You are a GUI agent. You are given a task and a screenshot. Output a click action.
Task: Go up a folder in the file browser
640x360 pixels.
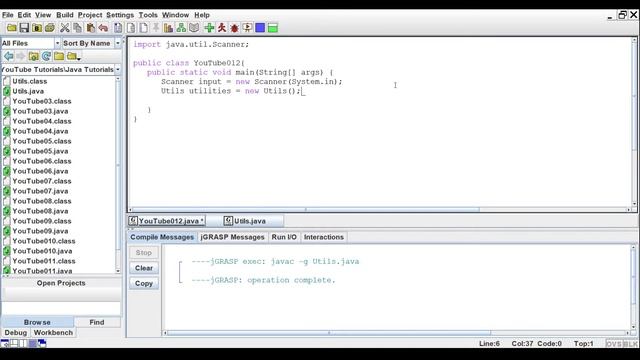pyautogui.click(x=33, y=56)
